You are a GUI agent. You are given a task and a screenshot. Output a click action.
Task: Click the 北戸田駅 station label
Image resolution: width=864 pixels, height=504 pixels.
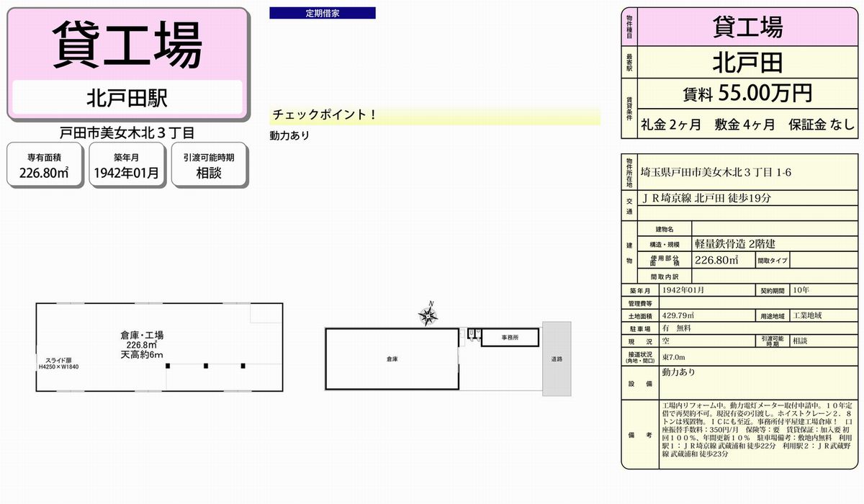click(127, 97)
